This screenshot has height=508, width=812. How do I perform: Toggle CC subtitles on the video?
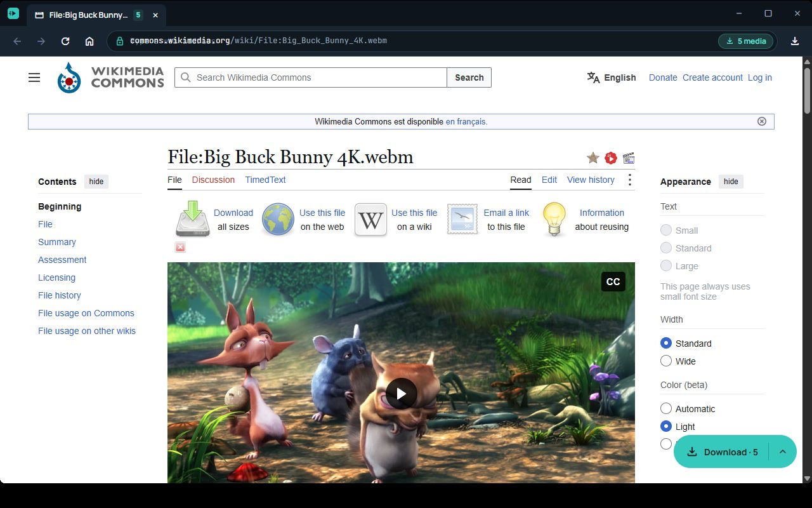click(x=613, y=282)
